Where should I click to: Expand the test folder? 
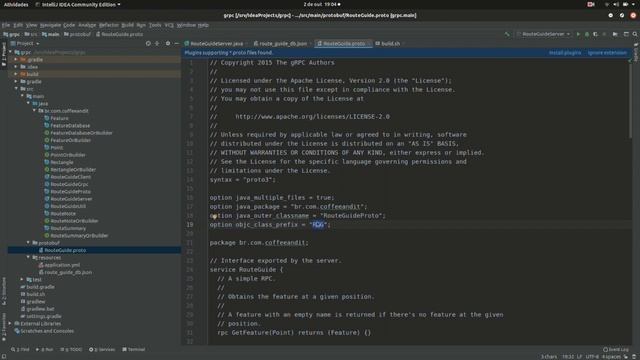(22, 280)
